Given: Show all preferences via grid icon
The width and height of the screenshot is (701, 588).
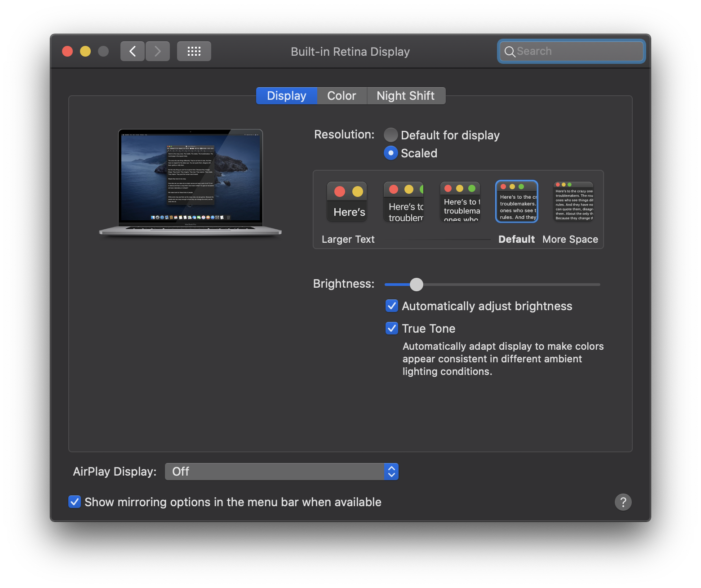Looking at the screenshot, I should pyautogui.click(x=194, y=51).
